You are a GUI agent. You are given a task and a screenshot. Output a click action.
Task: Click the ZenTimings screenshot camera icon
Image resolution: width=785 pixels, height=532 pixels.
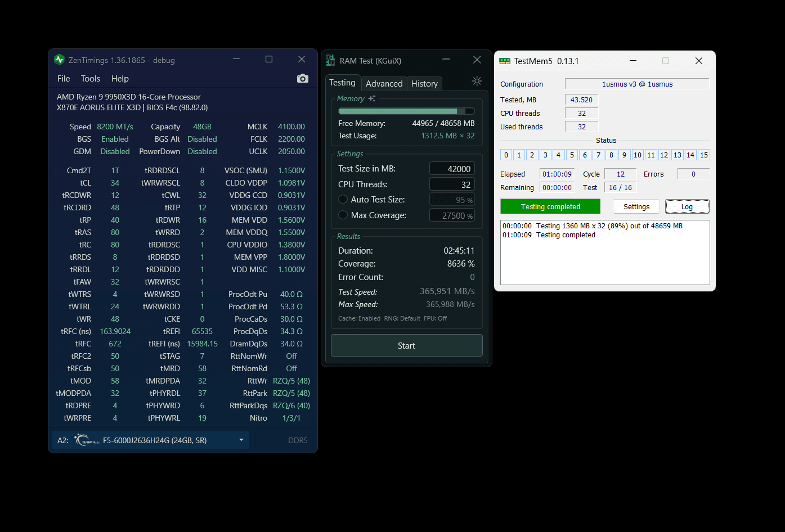coord(303,79)
